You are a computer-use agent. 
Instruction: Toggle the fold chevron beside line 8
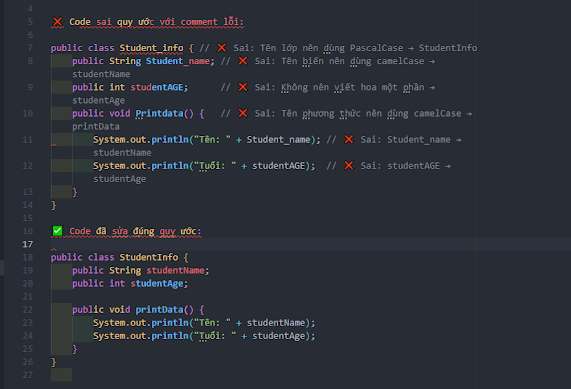pos(43,61)
